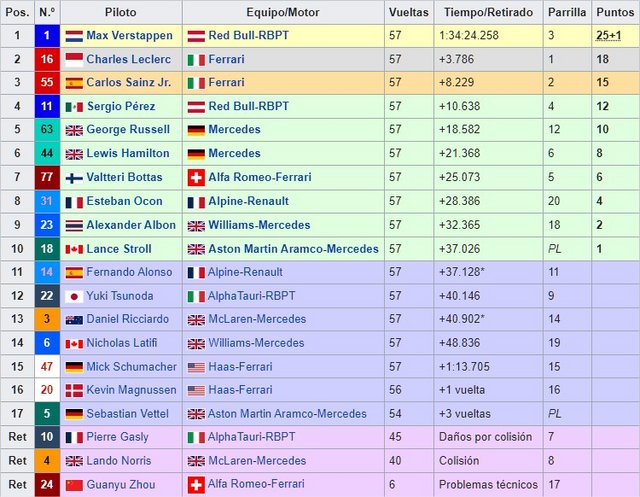Click the 25+1 points value
This screenshot has width=640, height=497.
pyautogui.click(x=609, y=36)
